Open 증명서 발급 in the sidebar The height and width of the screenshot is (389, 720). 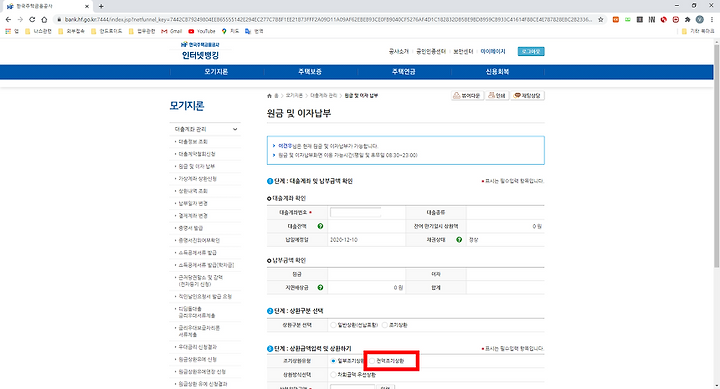(x=191, y=228)
